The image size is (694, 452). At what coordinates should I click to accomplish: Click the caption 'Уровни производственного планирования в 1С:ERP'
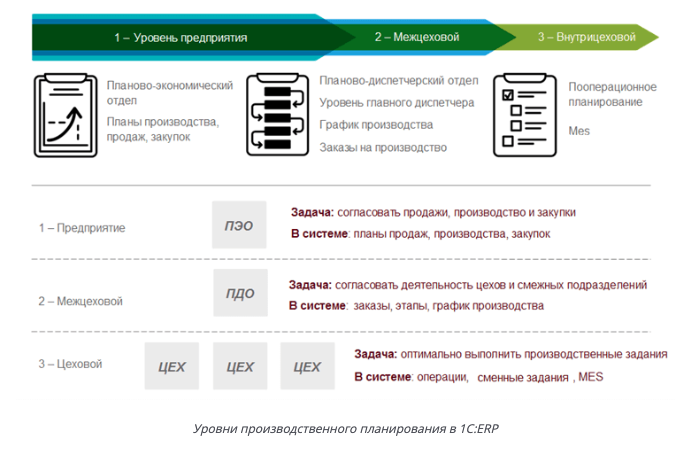(x=346, y=429)
